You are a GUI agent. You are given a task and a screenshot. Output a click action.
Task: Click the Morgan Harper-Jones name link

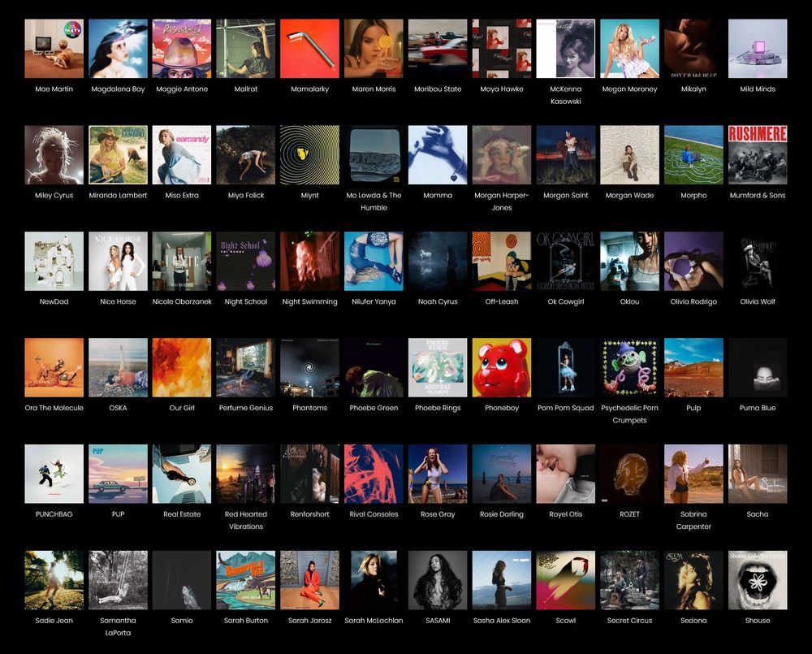click(x=502, y=201)
